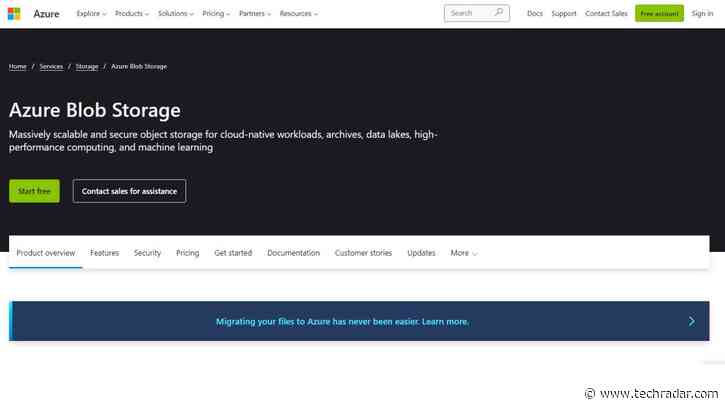Open the Support link
The height and width of the screenshot is (408, 725).
[564, 14]
